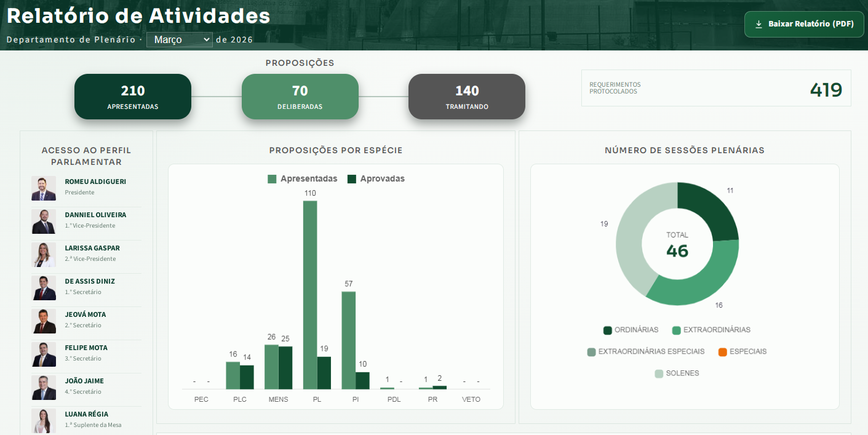The height and width of the screenshot is (435, 868).
Task: Open Luana Régia's profile photo
Action: [44, 421]
